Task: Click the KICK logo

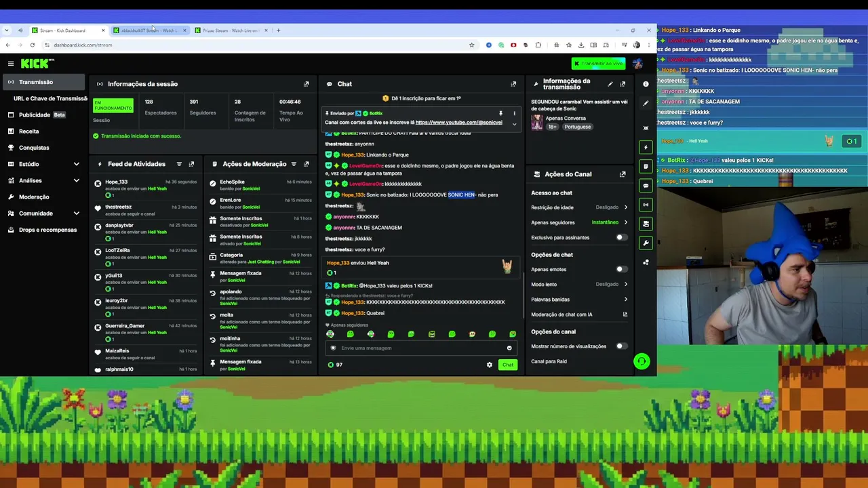Action: (37, 64)
